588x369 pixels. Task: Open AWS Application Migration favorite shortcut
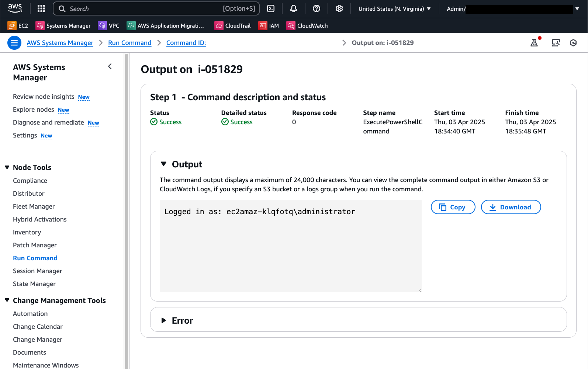point(165,25)
